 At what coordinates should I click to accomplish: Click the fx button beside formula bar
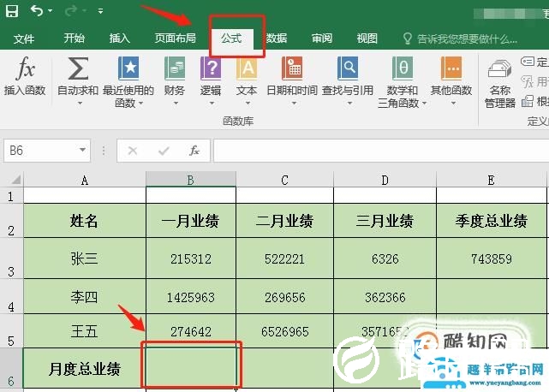(194, 151)
